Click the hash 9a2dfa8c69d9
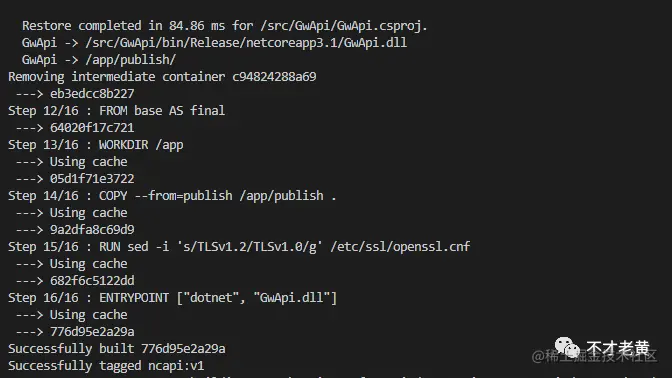Viewport: 672px width, 378px height. (92, 230)
